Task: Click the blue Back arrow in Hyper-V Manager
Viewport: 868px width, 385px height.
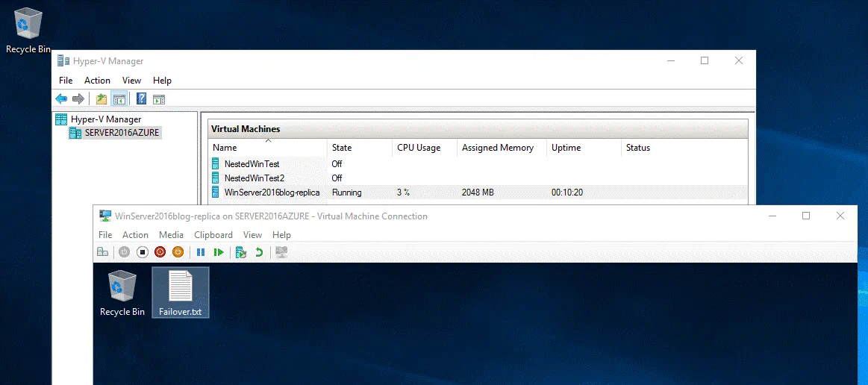Action: 61,98
